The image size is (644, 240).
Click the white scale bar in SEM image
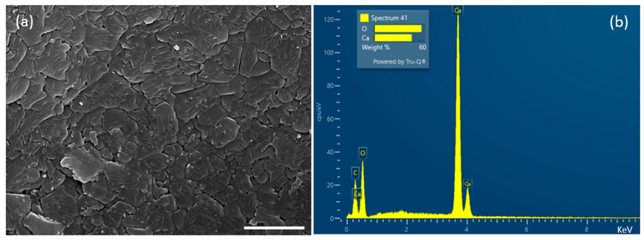click(274, 228)
